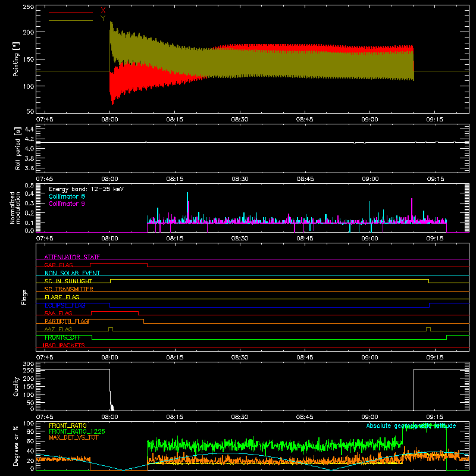The width and height of the screenshot is (476, 476).
Task: Click the red X legend line
Action: 71,12
